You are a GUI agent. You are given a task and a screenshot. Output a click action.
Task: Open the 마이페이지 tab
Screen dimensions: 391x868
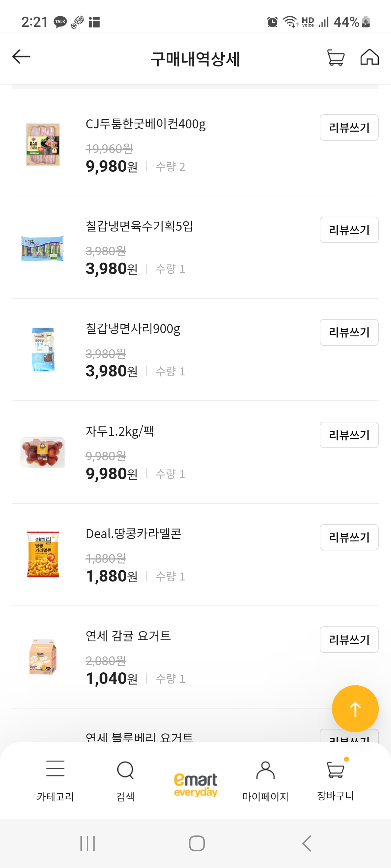click(x=265, y=781)
